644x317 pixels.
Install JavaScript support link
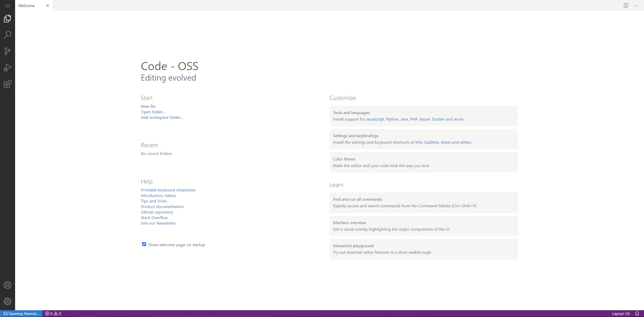coord(375,119)
